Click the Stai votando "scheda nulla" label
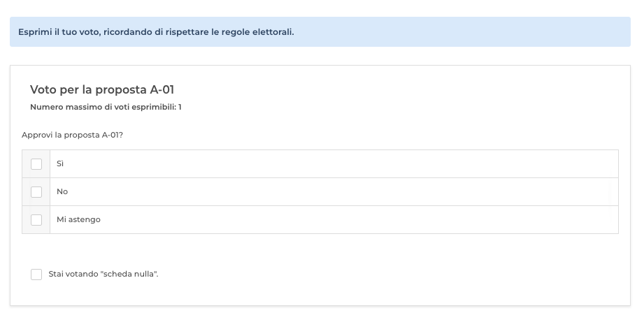The height and width of the screenshot is (322, 644). coord(103,274)
